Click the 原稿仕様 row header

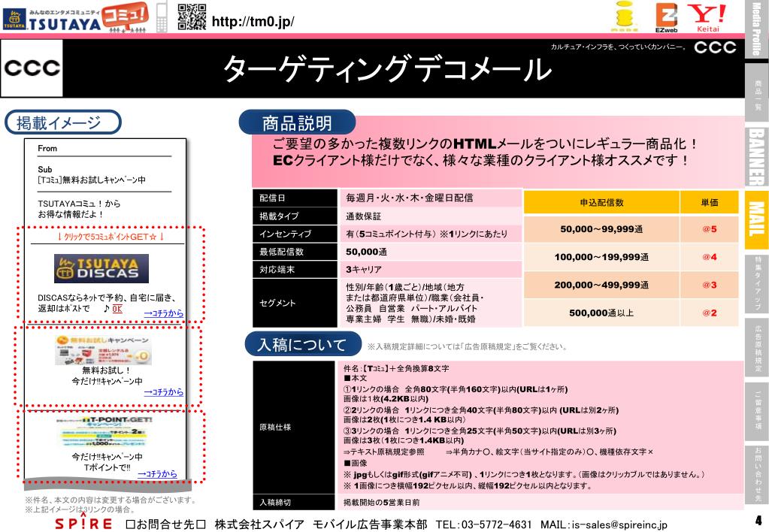tap(294, 427)
